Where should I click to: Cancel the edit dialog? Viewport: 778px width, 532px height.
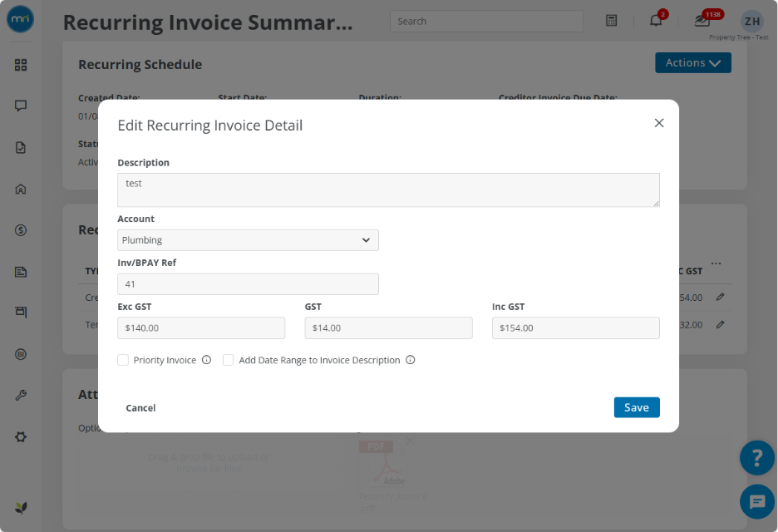[x=141, y=408]
